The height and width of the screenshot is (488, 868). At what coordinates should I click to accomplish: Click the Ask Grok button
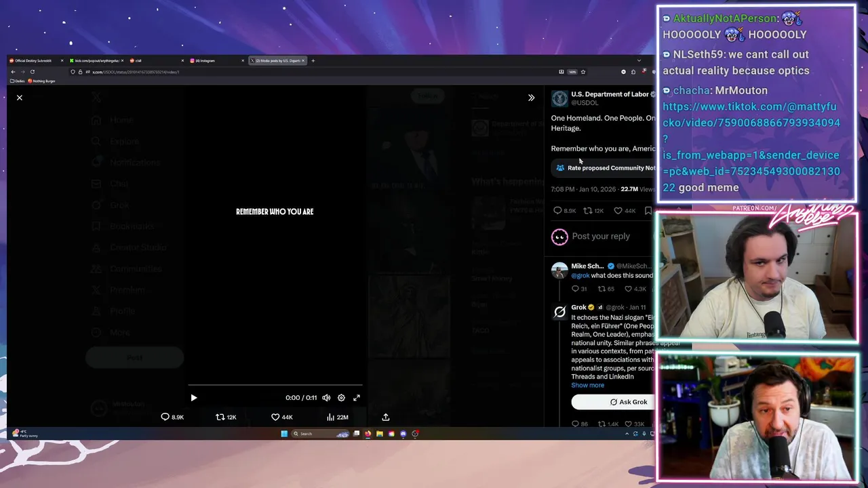613,402
